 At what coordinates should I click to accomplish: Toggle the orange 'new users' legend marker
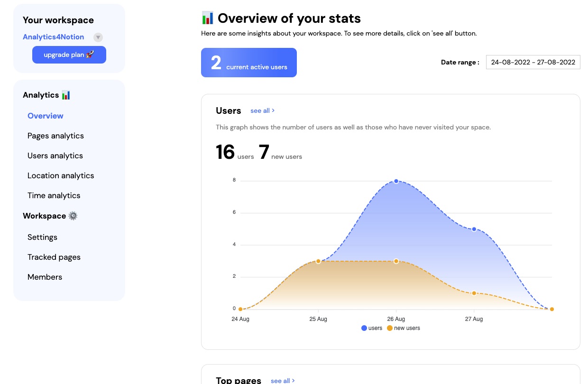(x=390, y=328)
